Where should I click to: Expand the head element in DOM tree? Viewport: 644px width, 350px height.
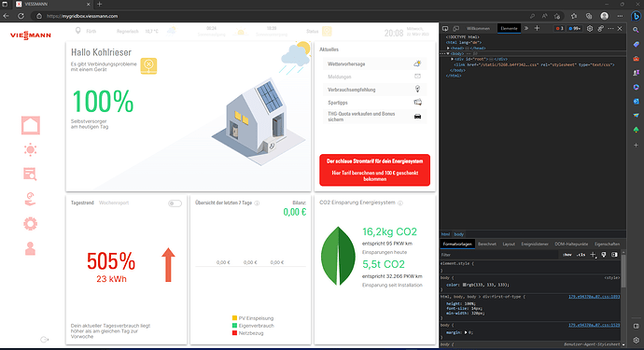click(x=449, y=48)
